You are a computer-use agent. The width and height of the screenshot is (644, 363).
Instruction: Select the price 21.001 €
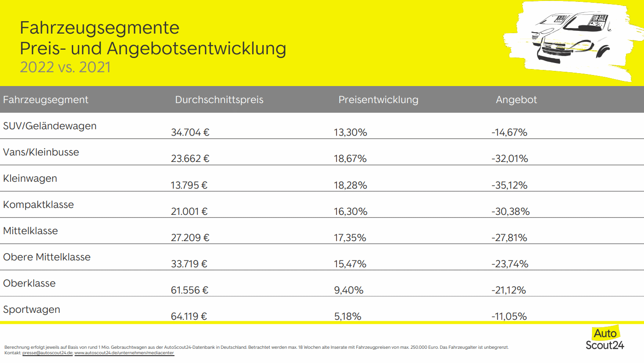coord(189,212)
